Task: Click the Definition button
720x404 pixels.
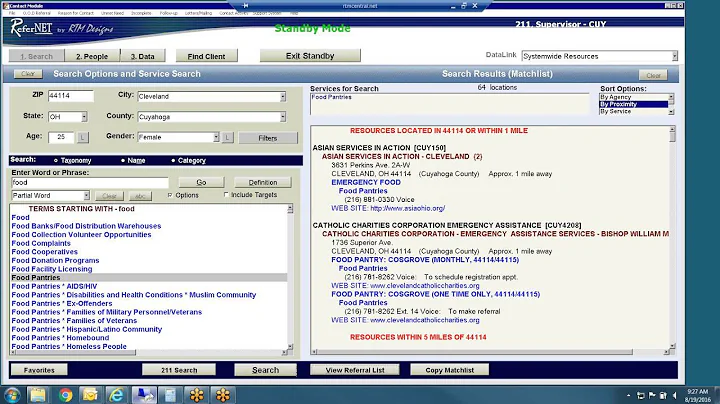Action: (x=263, y=182)
